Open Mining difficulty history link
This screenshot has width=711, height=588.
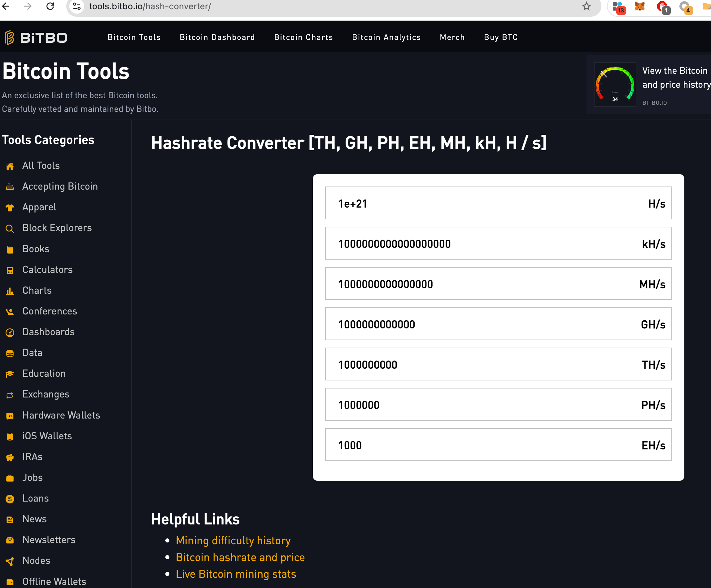coord(233,541)
